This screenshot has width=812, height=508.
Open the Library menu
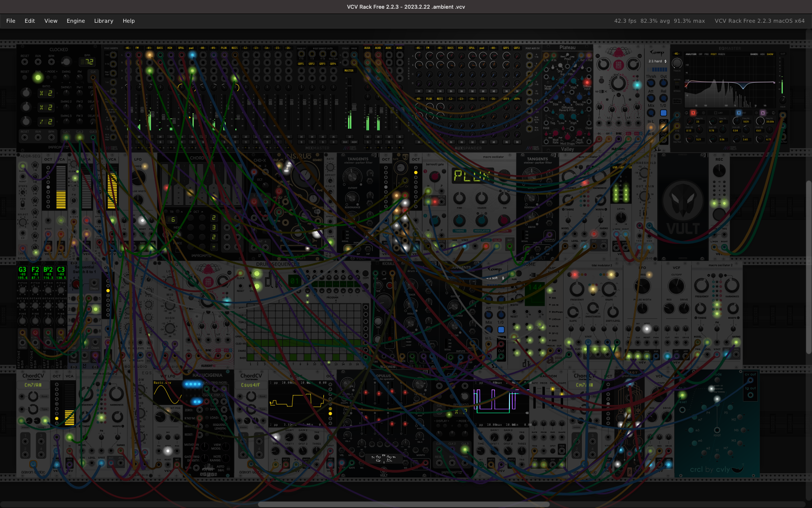(x=103, y=21)
